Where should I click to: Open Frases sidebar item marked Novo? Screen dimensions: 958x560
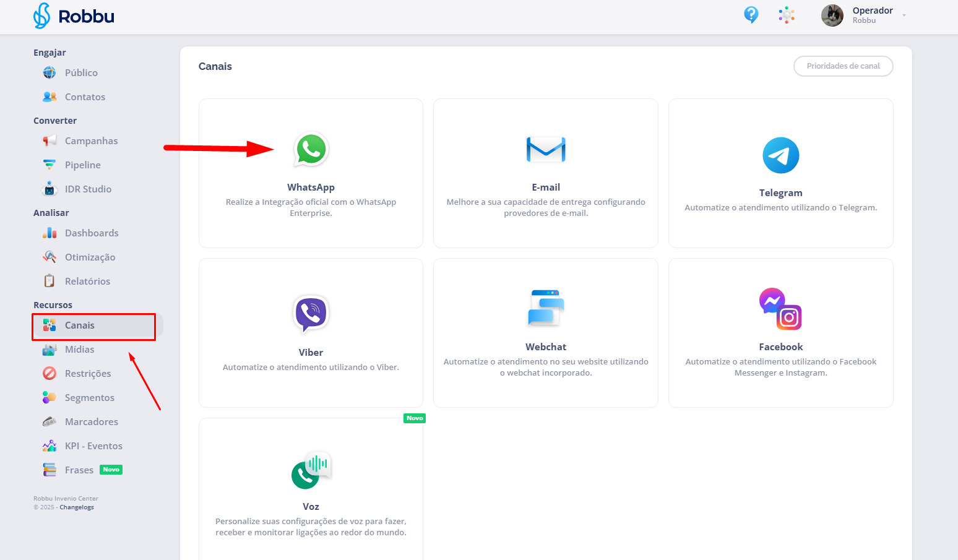79,470
